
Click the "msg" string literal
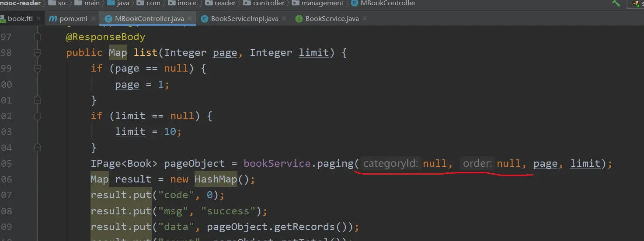tap(173, 211)
